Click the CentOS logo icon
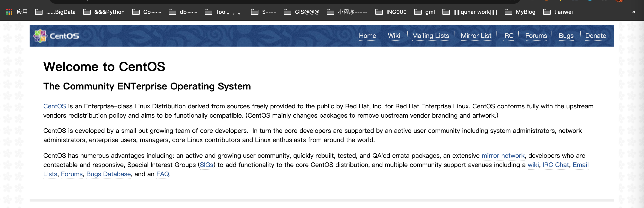Viewport: 644px width, 208px height. tap(40, 36)
